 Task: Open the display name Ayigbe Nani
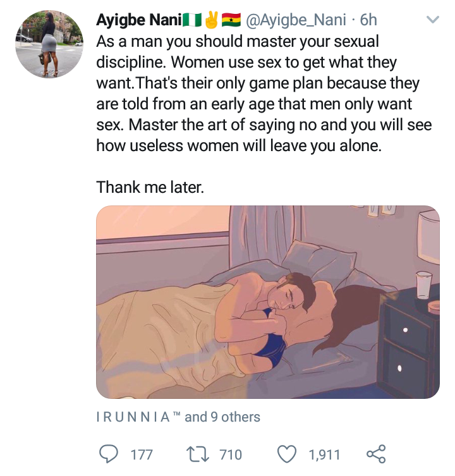pos(139,20)
